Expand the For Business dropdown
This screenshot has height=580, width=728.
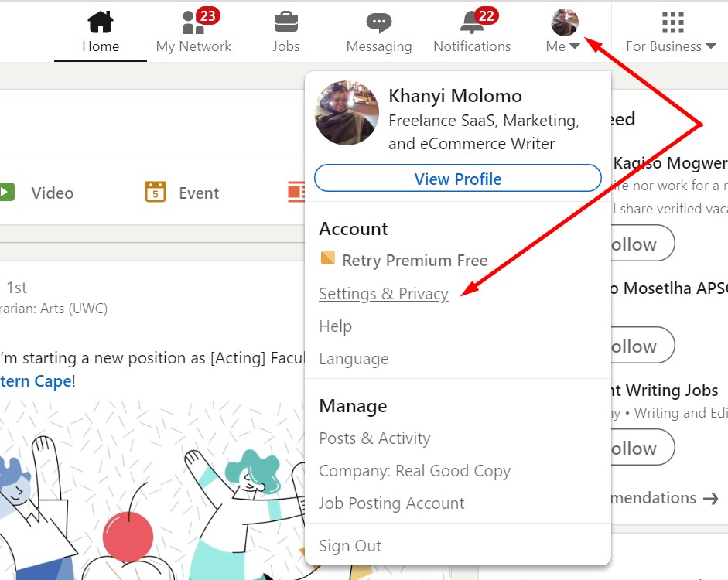711,46
